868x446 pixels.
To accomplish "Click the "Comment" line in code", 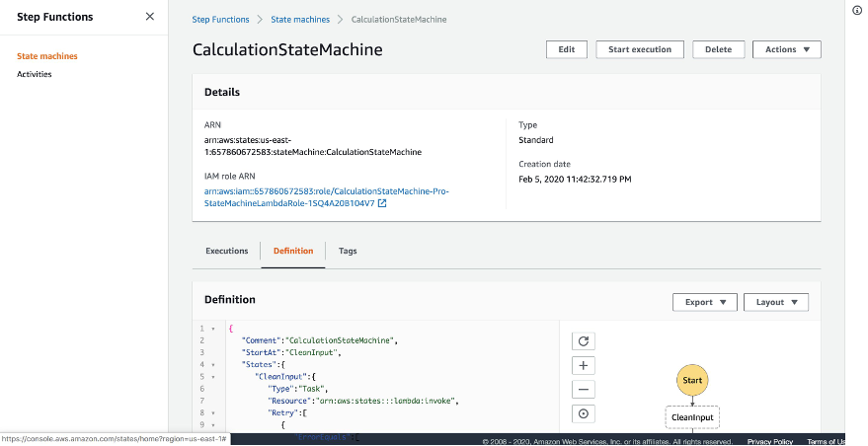I will (x=319, y=340).
